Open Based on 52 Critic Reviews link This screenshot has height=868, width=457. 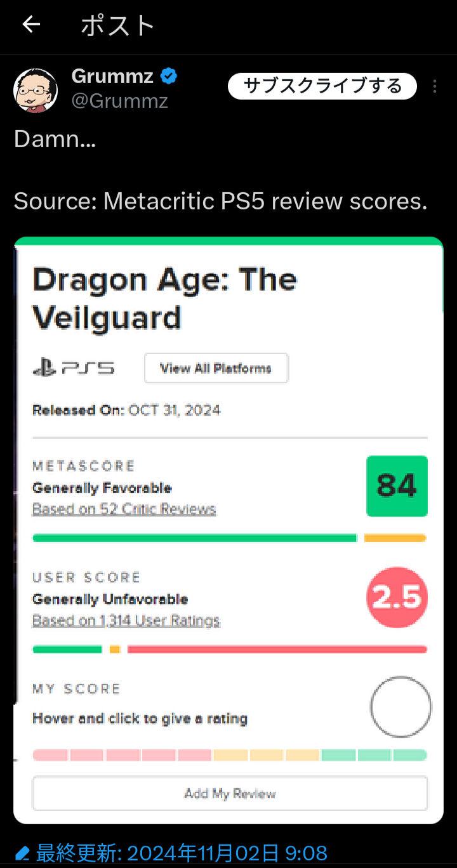(124, 509)
